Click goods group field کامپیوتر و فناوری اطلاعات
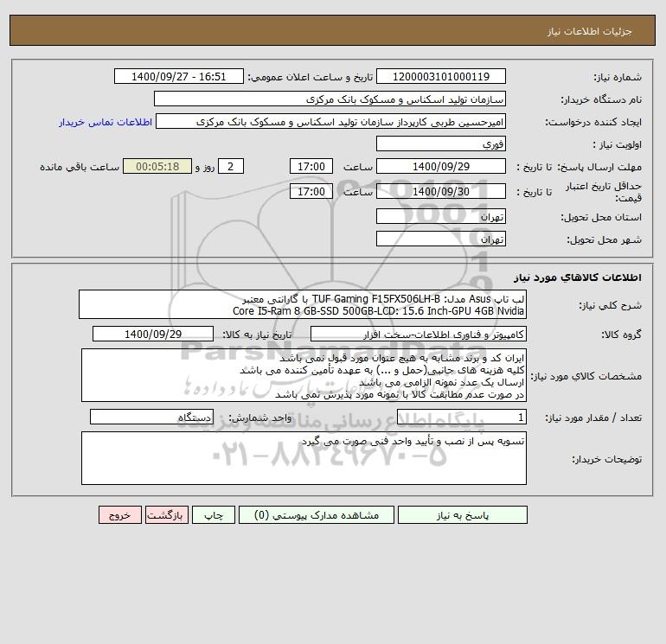 pos(419,334)
